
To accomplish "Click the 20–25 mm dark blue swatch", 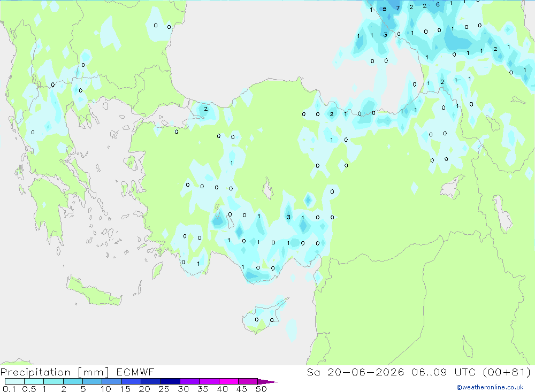I will [151, 381].
